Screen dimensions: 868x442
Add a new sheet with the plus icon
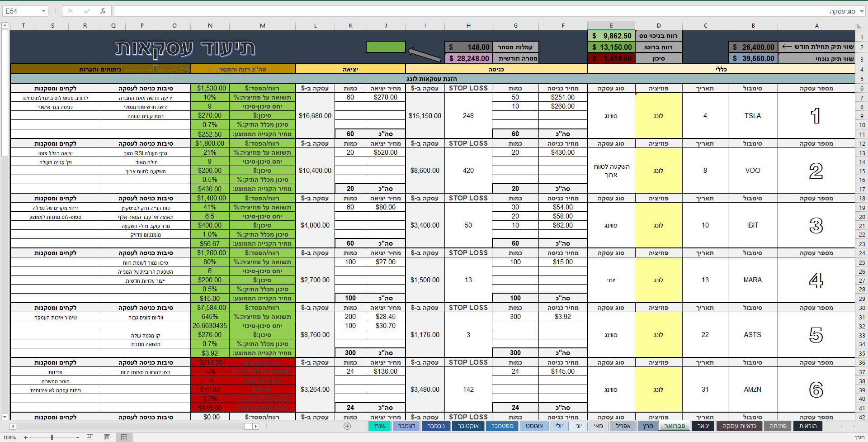[x=347, y=426]
